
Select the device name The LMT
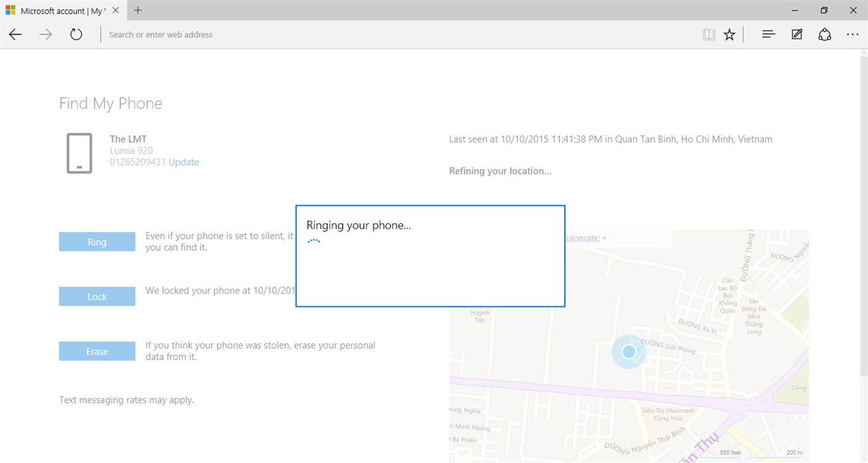pyautogui.click(x=128, y=139)
